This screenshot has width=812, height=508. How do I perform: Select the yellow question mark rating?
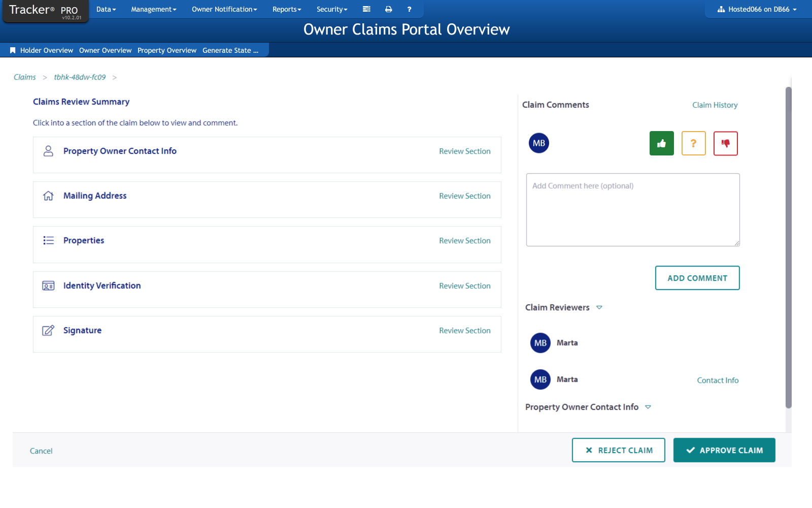pos(693,143)
